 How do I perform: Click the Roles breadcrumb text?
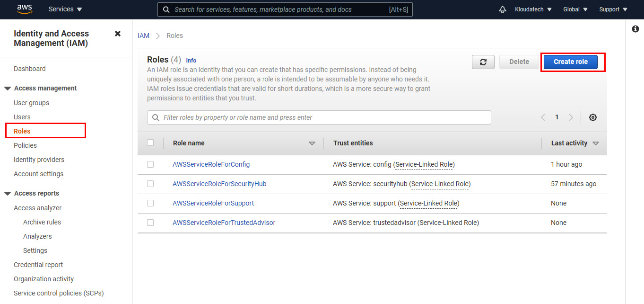tap(174, 36)
